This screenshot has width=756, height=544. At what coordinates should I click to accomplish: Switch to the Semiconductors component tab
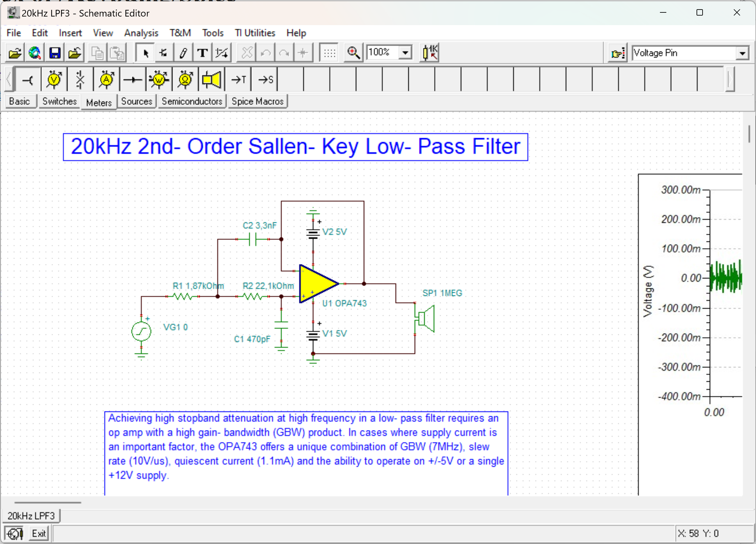click(192, 101)
